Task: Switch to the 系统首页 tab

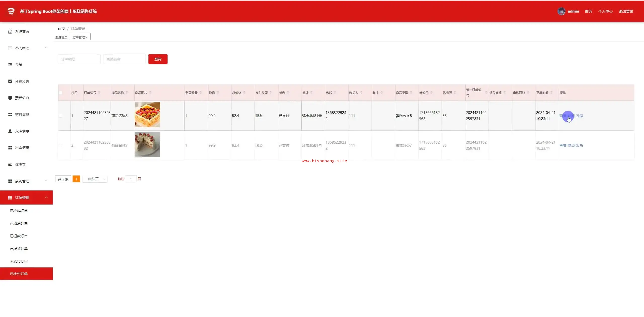Action: click(61, 37)
